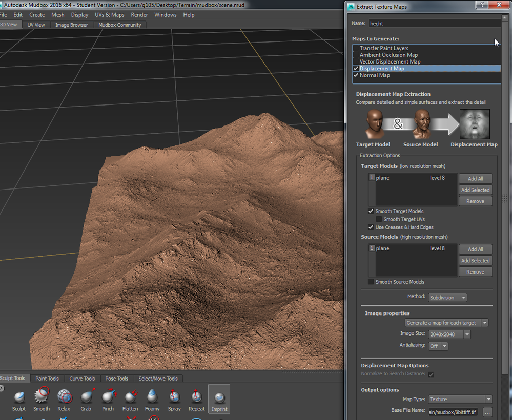Toggle the Normal Map checkbox
The height and width of the screenshot is (420, 512).
(x=356, y=75)
